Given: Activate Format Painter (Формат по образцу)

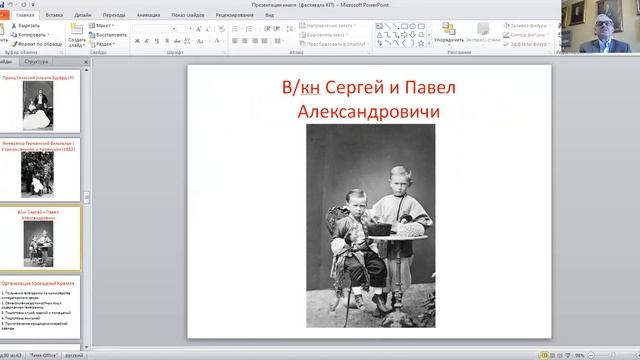Looking at the screenshot, I should pyautogui.click(x=36, y=44).
